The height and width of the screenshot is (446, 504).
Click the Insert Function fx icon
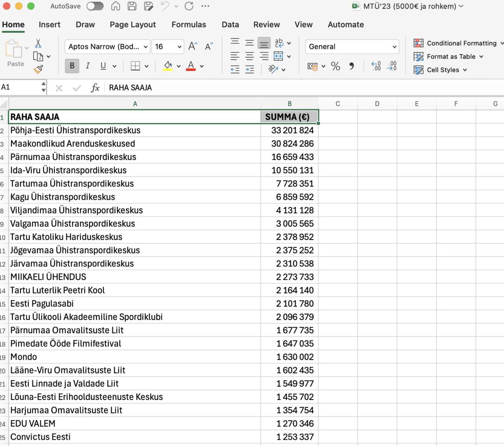tap(95, 87)
